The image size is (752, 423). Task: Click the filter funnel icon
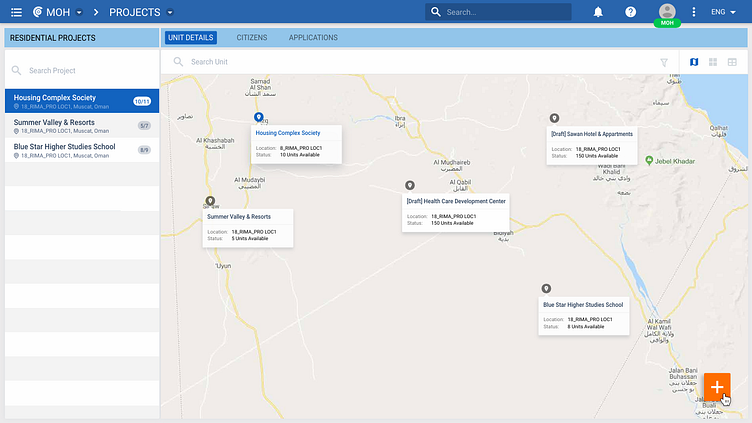(664, 62)
